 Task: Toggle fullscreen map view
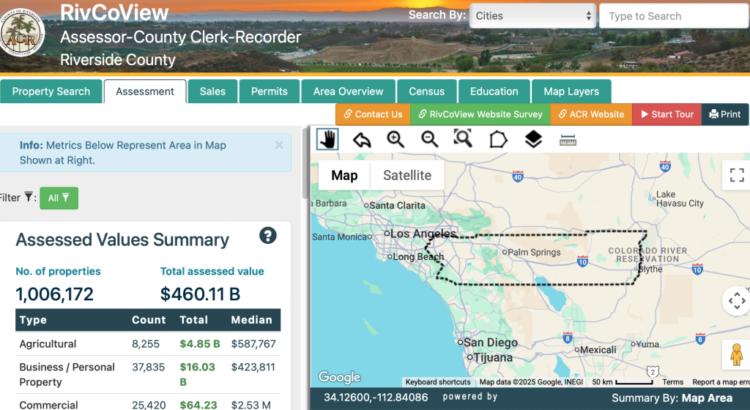[x=737, y=175]
